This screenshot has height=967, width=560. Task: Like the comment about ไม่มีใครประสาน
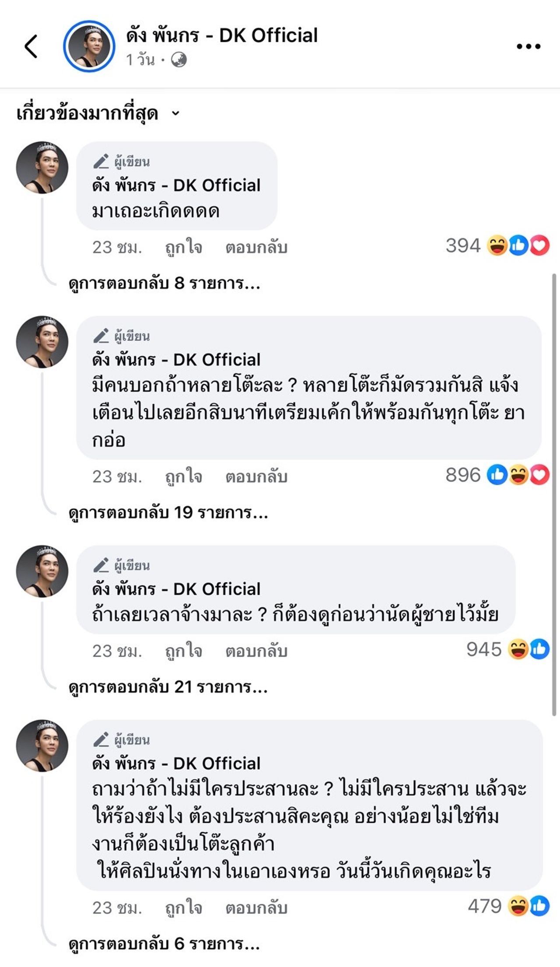point(183,908)
